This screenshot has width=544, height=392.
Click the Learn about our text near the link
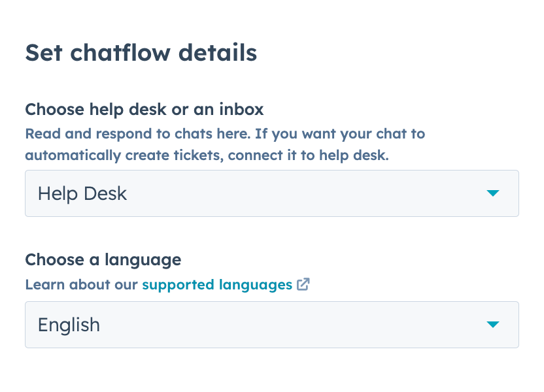pyautogui.click(x=81, y=284)
